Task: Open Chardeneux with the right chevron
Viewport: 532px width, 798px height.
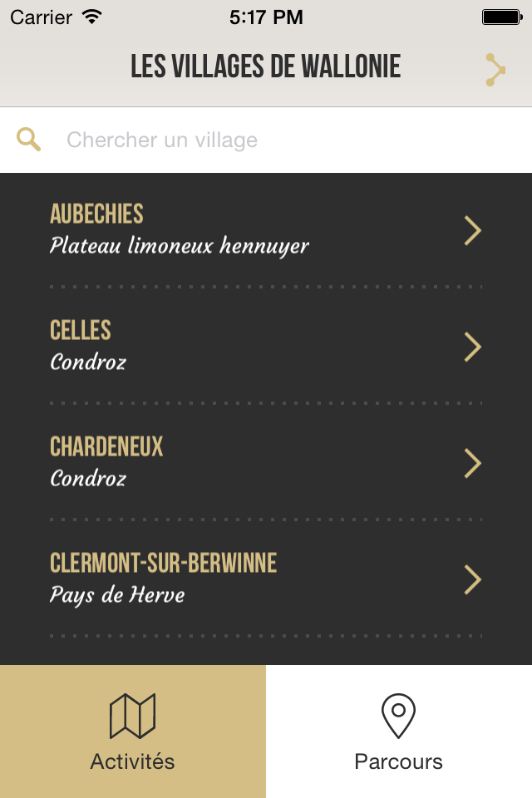Action: (x=472, y=463)
